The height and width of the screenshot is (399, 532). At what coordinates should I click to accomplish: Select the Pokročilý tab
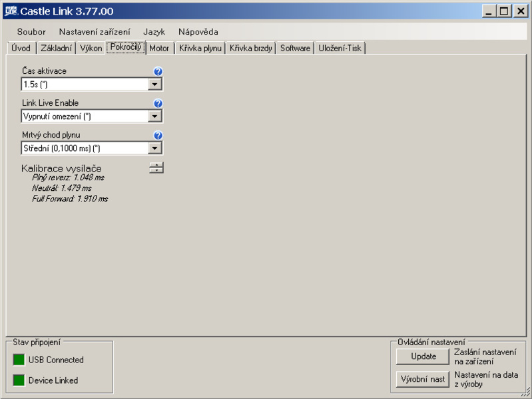pos(126,47)
